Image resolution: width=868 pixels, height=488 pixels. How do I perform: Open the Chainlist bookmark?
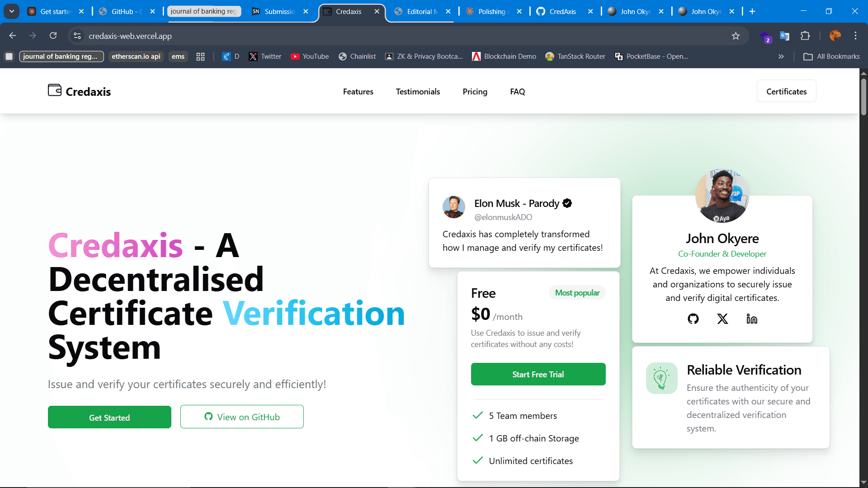click(x=357, y=56)
